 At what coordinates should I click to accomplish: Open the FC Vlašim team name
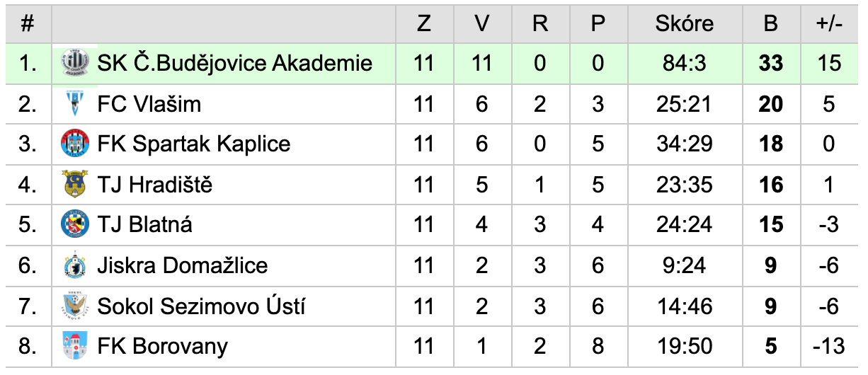point(149,104)
